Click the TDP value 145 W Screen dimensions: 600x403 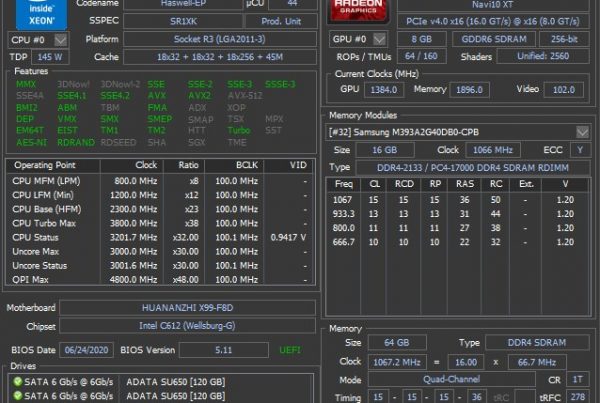50,57
